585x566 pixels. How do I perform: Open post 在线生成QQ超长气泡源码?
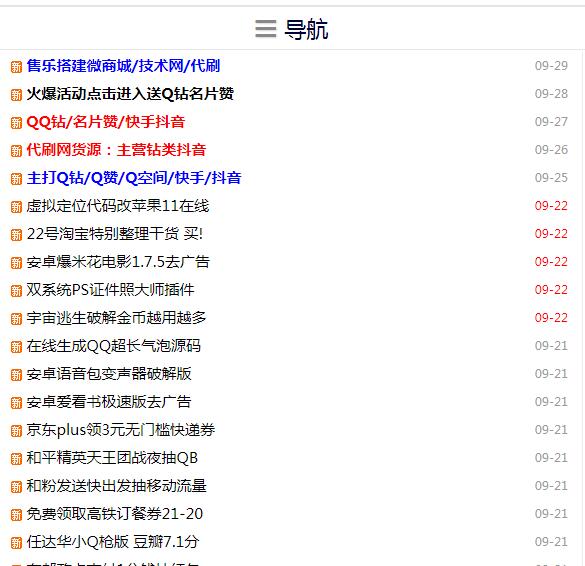click(x=113, y=346)
